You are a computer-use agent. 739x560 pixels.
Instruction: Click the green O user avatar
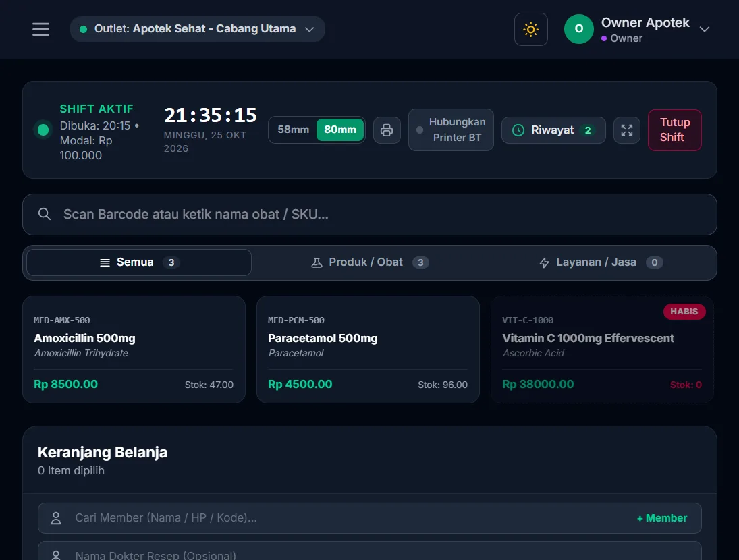coord(579,29)
